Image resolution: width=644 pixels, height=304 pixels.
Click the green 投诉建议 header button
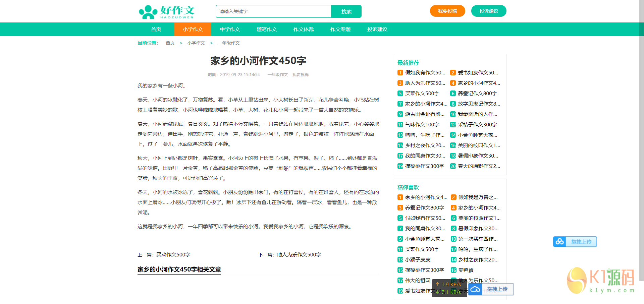[x=488, y=11]
